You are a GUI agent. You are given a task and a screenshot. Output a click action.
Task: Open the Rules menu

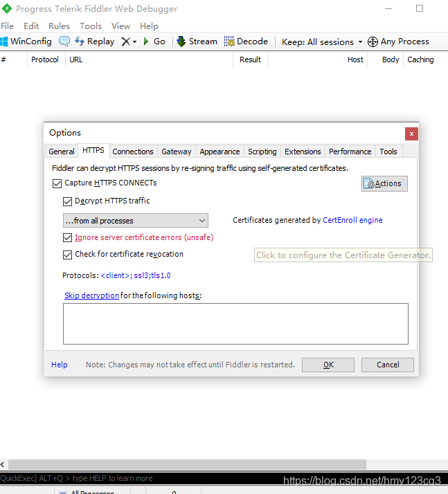[59, 26]
